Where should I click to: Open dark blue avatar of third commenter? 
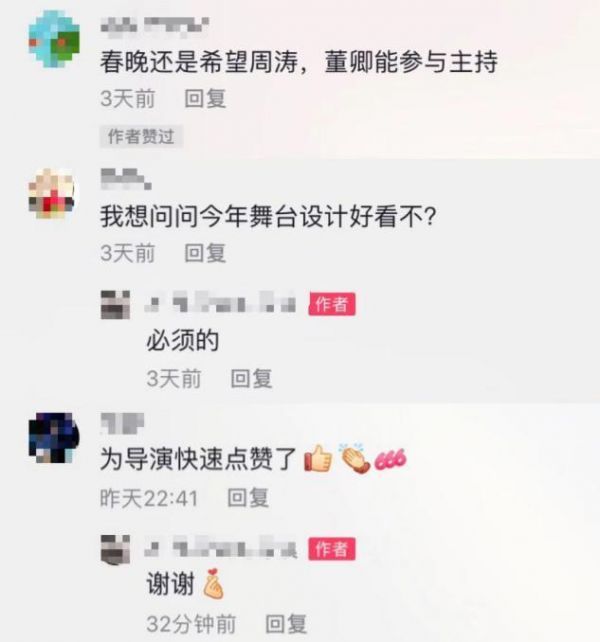click(53, 438)
